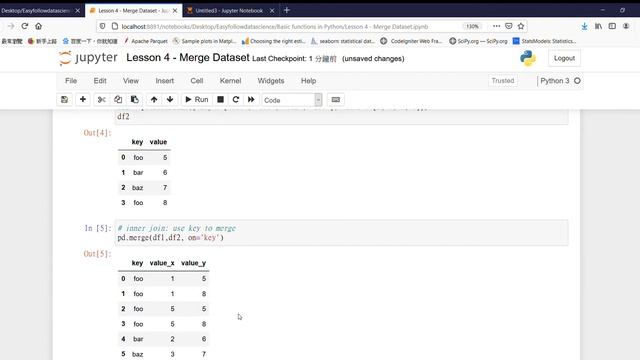640x360 pixels.
Task: Open the SciPy.org bookmark
Action: click(478, 41)
